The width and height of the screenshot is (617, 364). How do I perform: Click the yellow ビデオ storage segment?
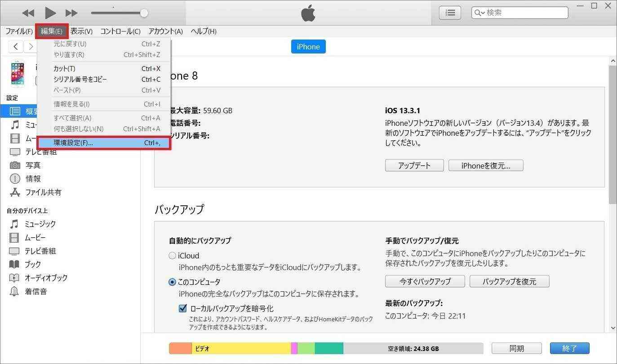(x=241, y=348)
